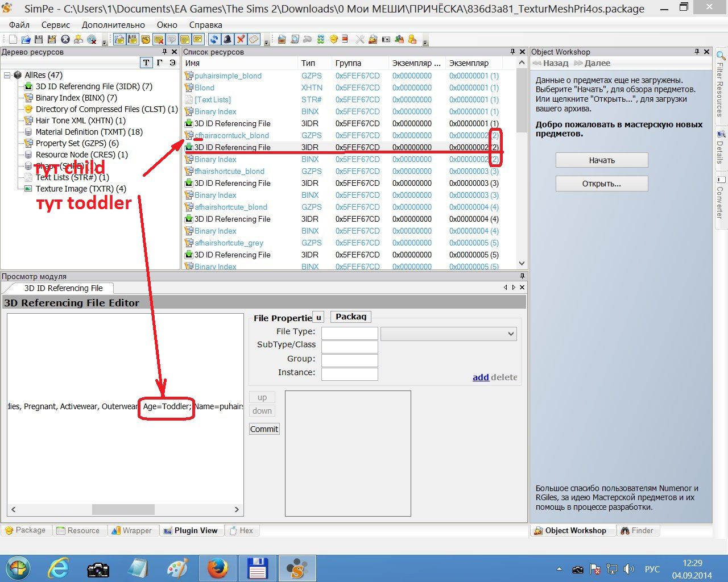
Task: Open the Файл menu
Action: click(19, 25)
